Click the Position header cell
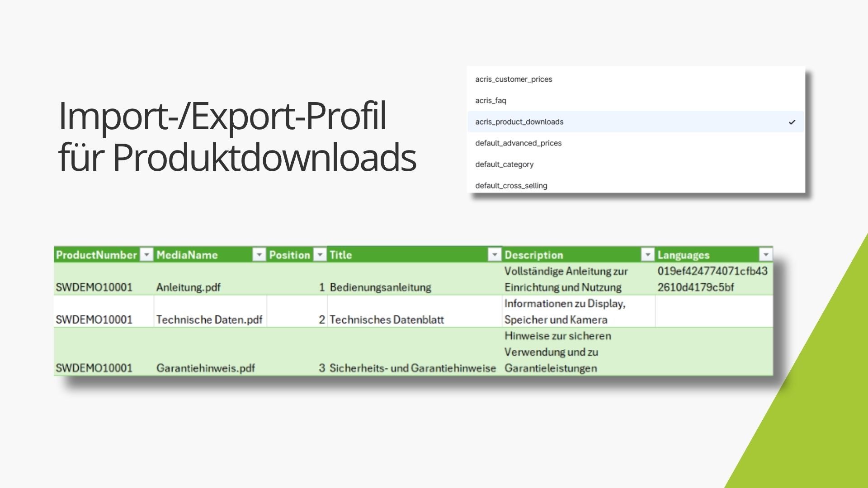 coord(297,255)
